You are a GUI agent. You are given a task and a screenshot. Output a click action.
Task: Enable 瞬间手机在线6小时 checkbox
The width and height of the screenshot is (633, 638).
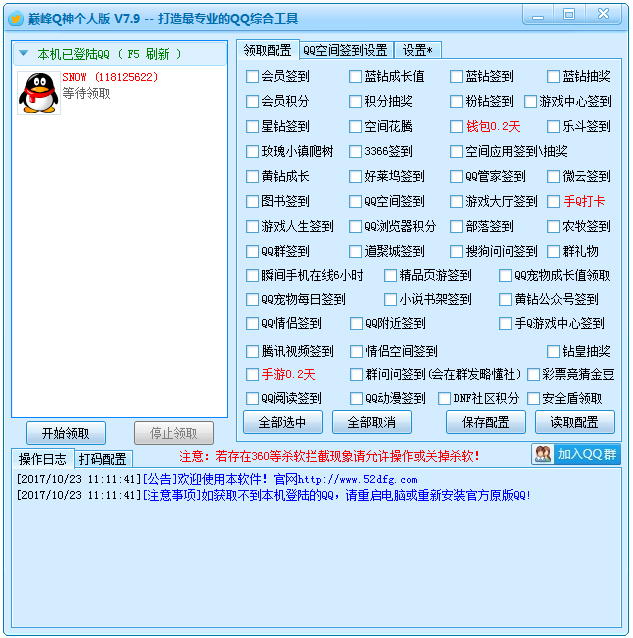[x=252, y=276]
